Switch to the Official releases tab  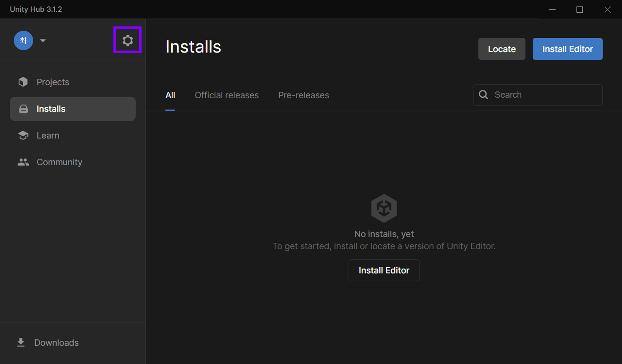[x=226, y=95]
